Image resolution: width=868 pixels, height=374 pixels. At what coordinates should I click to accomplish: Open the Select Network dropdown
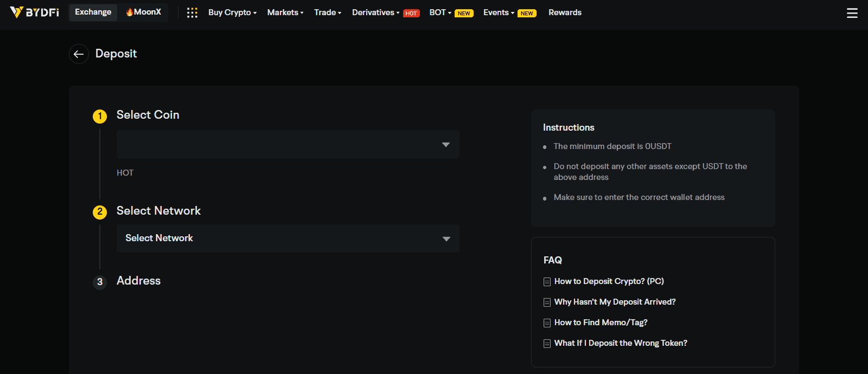pos(288,238)
